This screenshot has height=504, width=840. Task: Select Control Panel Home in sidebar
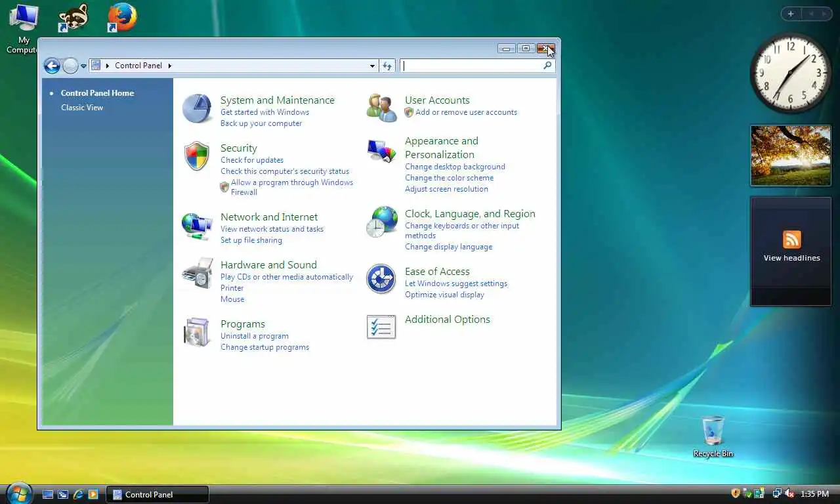click(x=97, y=93)
